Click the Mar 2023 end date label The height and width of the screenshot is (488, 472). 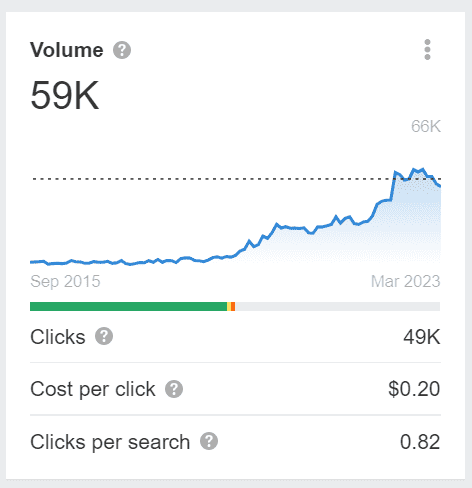click(406, 281)
